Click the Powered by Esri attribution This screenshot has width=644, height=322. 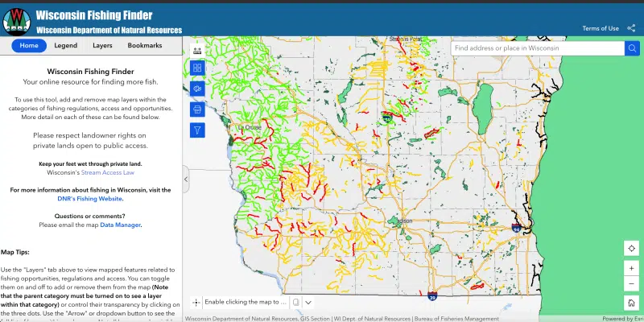[x=622, y=319]
